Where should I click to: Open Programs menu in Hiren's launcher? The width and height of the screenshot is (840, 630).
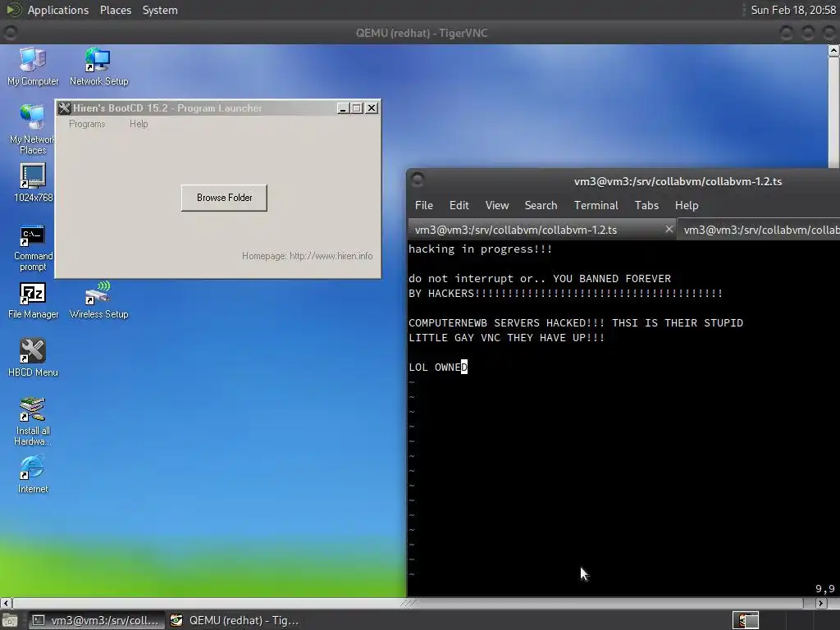87,124
